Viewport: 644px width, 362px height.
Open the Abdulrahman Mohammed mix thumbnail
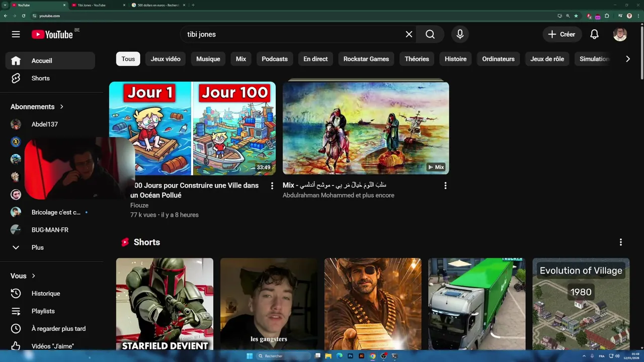(x=366, y=128)
